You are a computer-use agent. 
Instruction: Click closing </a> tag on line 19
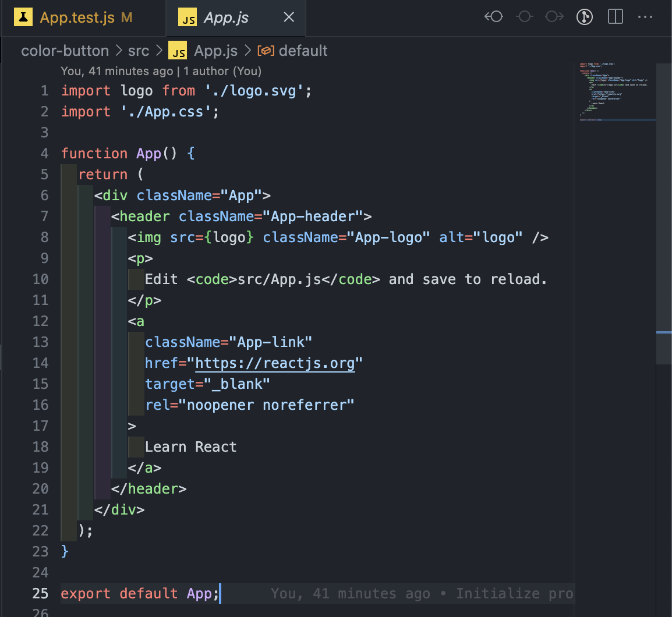(145, 468)
